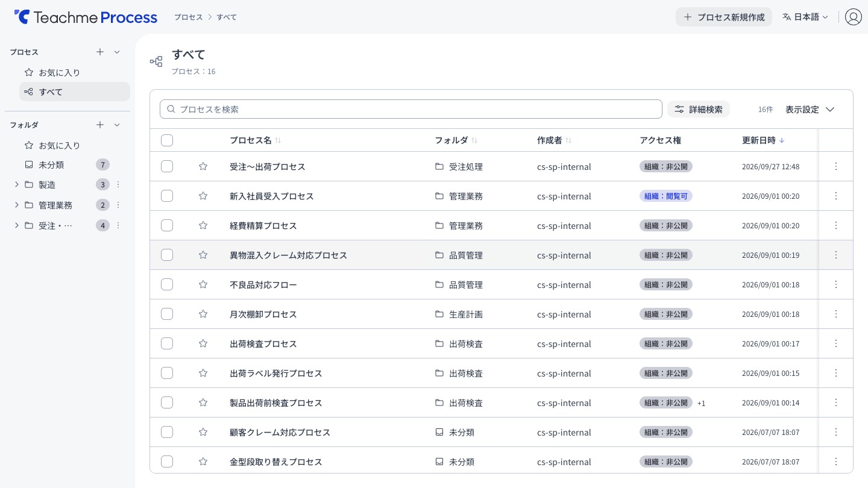868x488 pixels.
Task: Open 詳細検索 advanced search
Action: click(x=698, y=109)
